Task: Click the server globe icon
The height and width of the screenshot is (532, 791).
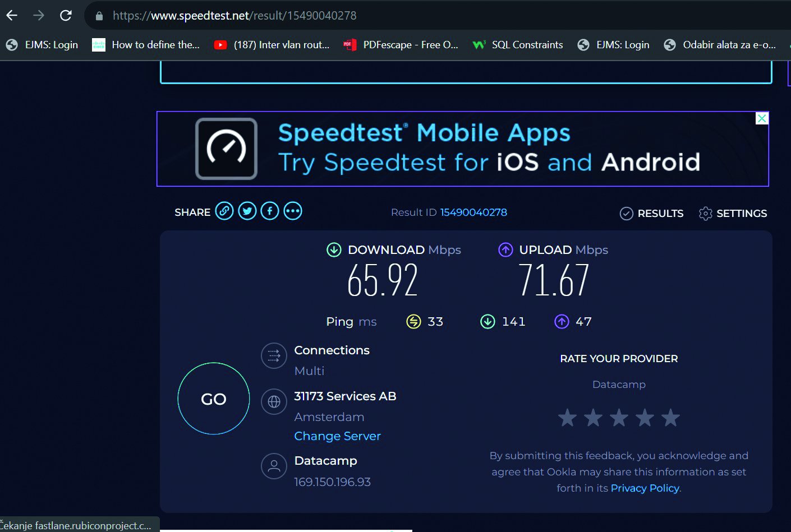Action: 274,401
